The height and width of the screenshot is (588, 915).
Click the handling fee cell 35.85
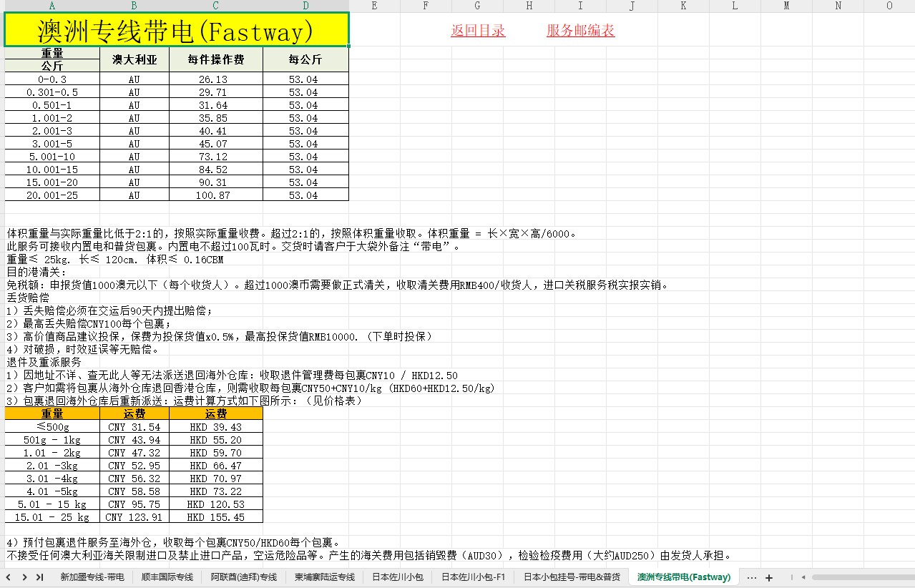(216, 118)
